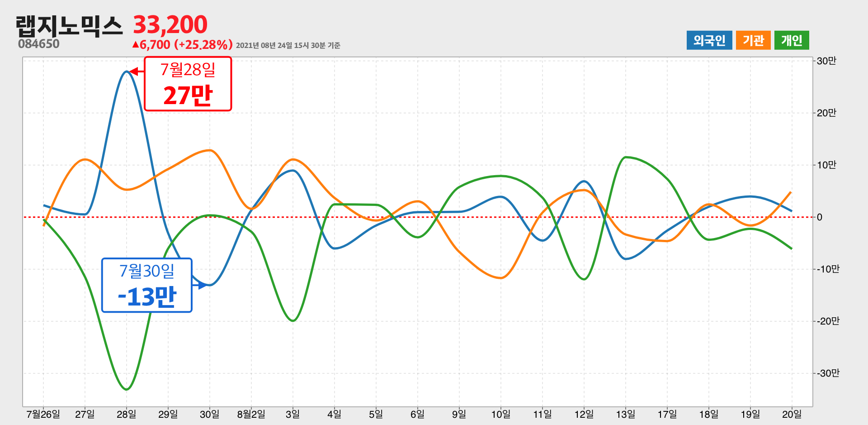Click the x-axis label 27일
Image resolution: width=868 pixels, height=425 pixels.
pyautogui.click(x=85, y=414)
